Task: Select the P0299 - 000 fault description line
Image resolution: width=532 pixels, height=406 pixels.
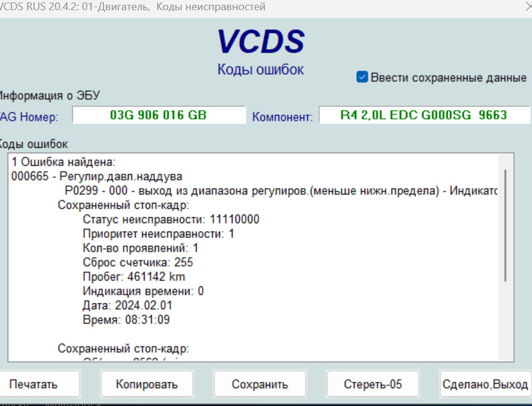Action: [x=281, y=191]
